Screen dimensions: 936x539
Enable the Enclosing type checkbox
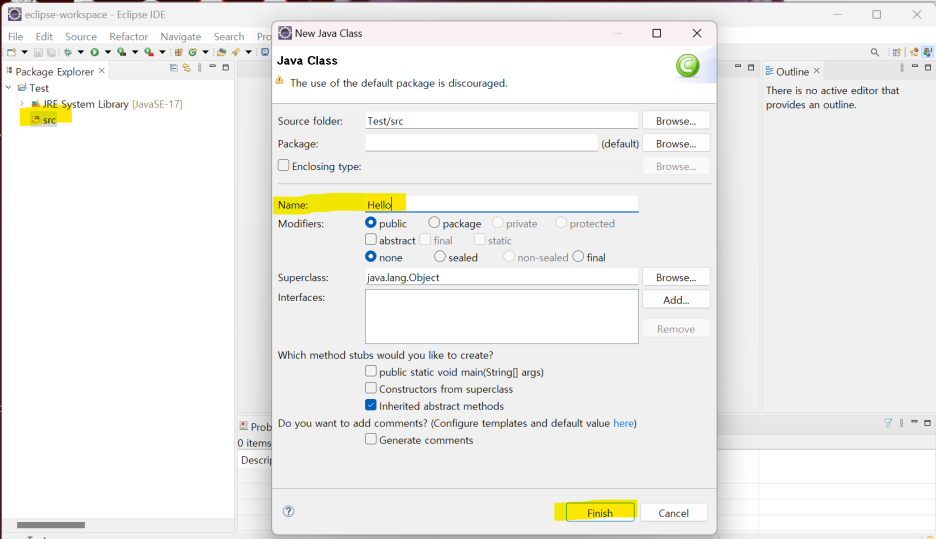[284, 165]
